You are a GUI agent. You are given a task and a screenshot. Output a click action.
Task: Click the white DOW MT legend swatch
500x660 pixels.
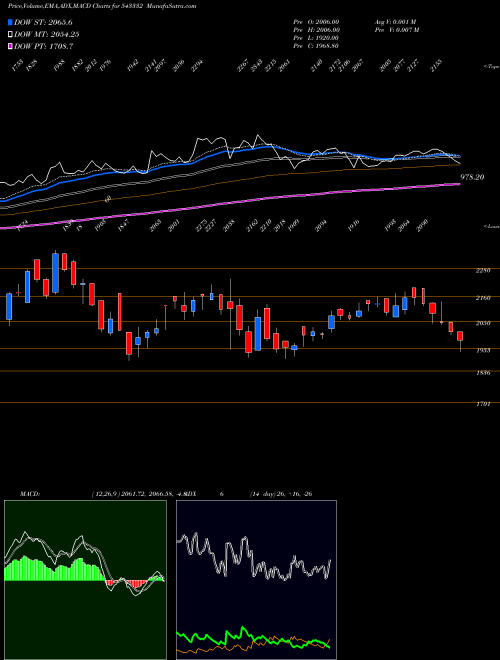pyautogui.click(x=10, y=35)
